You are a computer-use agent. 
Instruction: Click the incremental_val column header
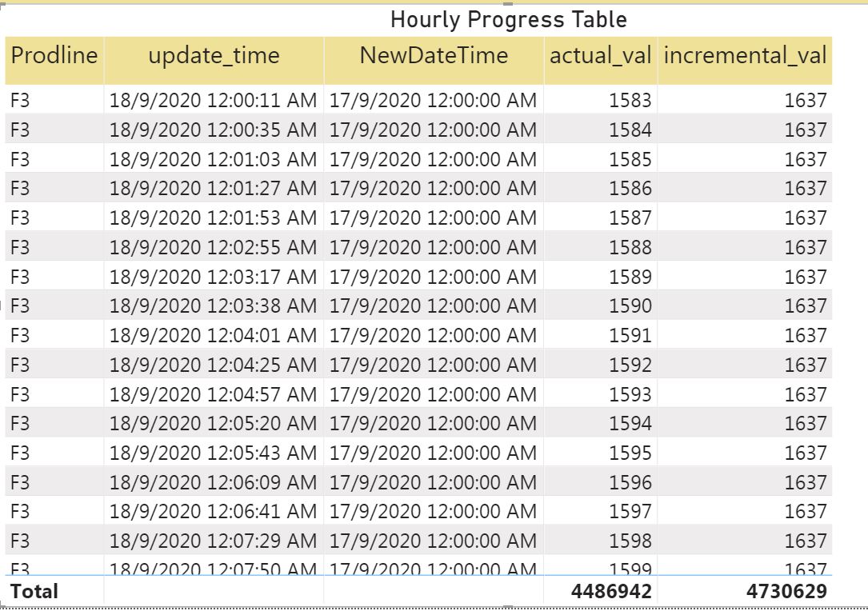pos(745,55)
